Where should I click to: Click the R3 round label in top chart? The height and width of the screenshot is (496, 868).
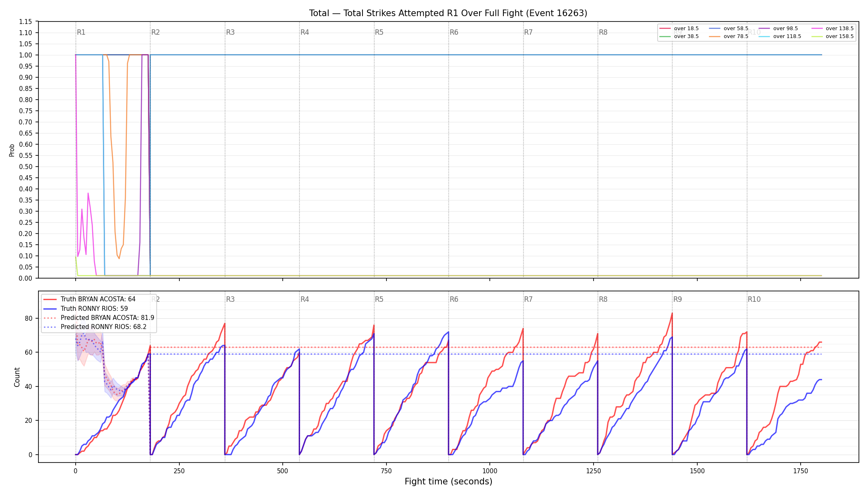(x=230, y=32)
